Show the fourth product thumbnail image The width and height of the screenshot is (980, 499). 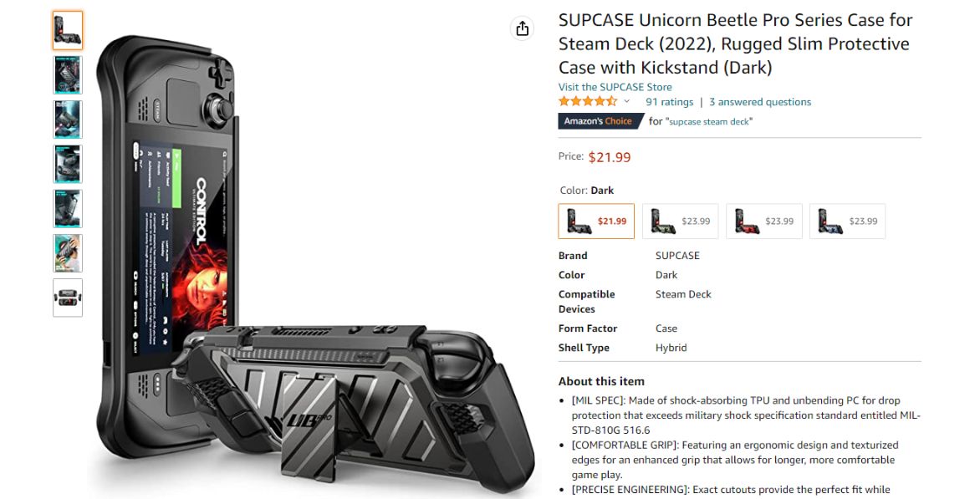click(x=68, y=164)
